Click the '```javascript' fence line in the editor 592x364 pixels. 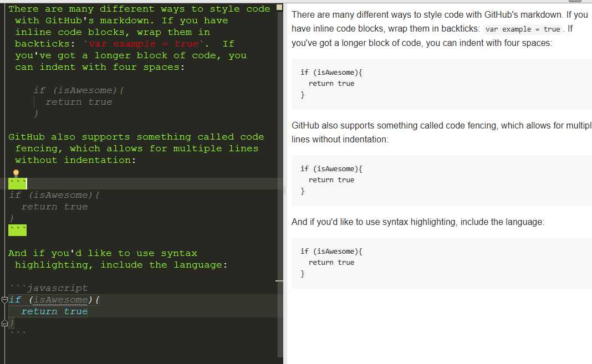point(48,288)
